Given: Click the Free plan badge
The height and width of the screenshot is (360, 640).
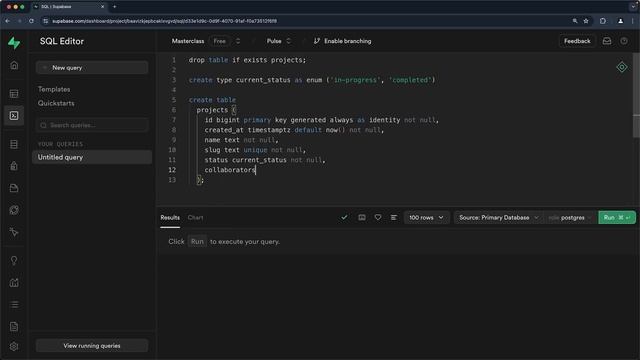Looking at the screenshot, I should point(220,41).
